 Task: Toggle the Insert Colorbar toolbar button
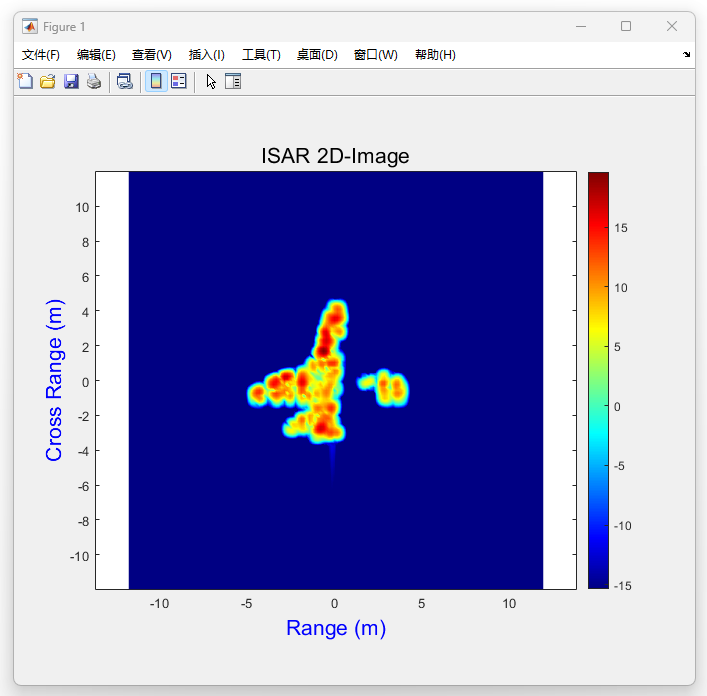tap(156, 82)
